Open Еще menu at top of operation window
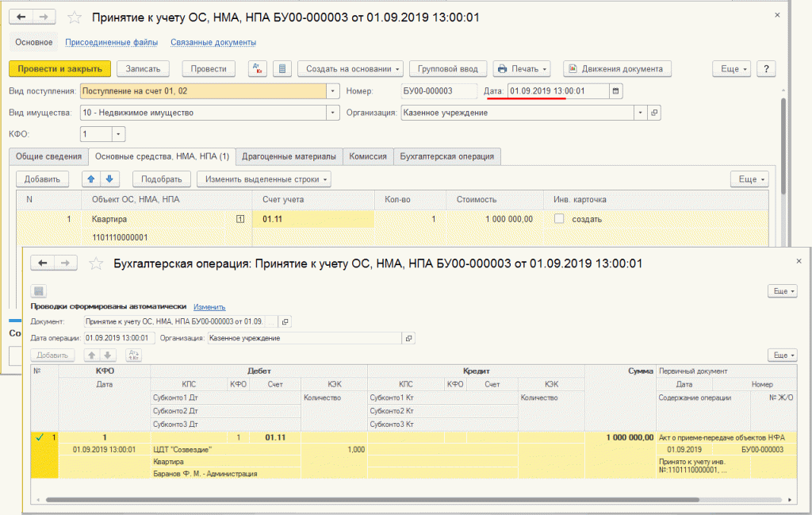Image resolution: width=812 pixels, height=515 pixels. (x=782, y=291)
